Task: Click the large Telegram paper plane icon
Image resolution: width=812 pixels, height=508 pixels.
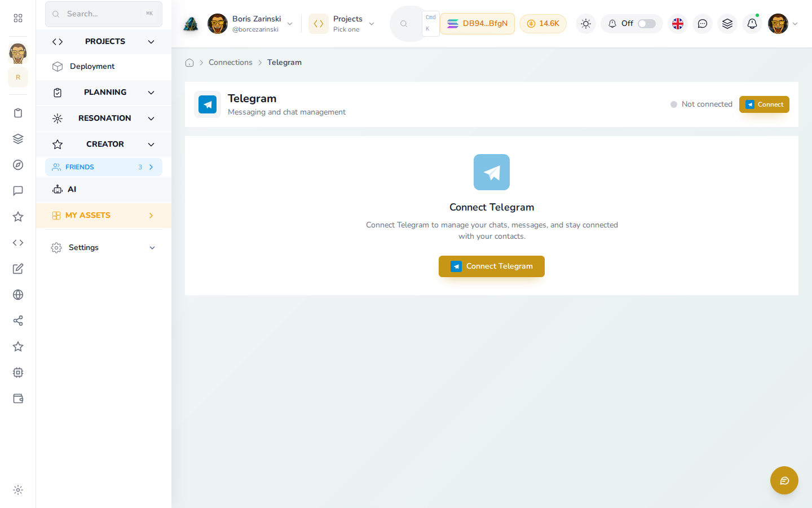Action: (x=492, y=172)
